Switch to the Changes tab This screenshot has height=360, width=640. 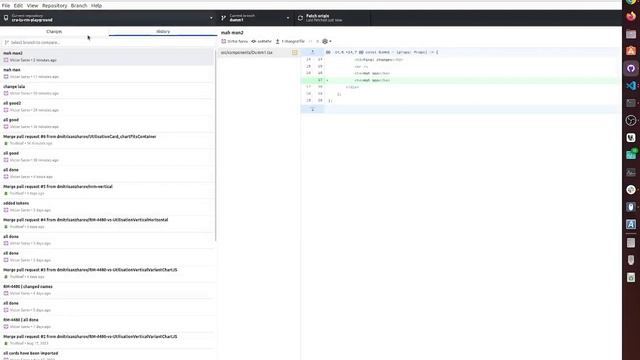[x=54, y=31]
